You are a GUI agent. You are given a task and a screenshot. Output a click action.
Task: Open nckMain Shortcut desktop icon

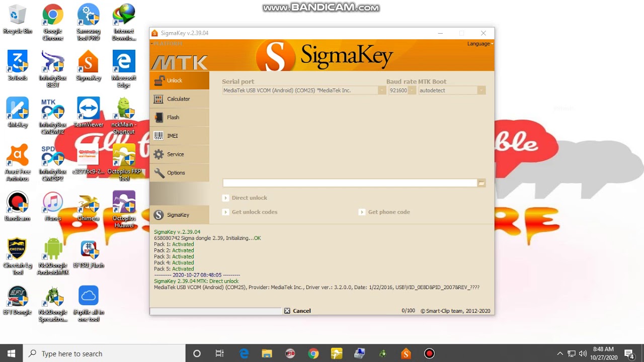point(124,116)
